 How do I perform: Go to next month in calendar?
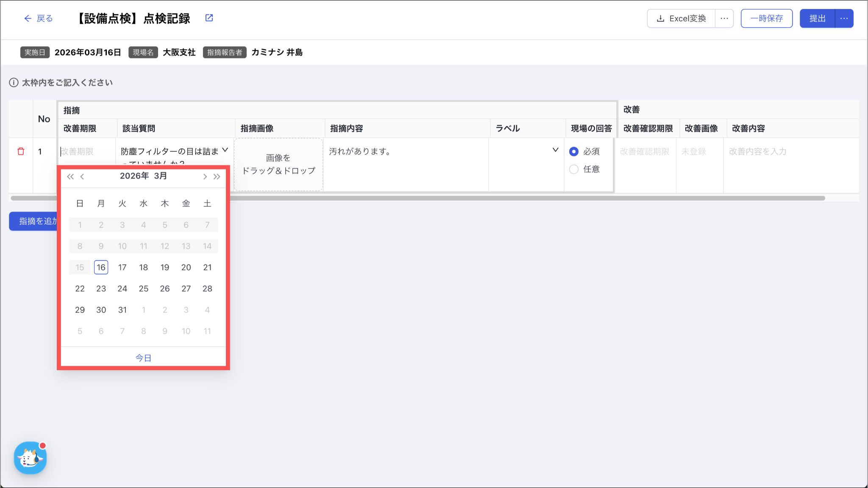(x=205, y=176)
